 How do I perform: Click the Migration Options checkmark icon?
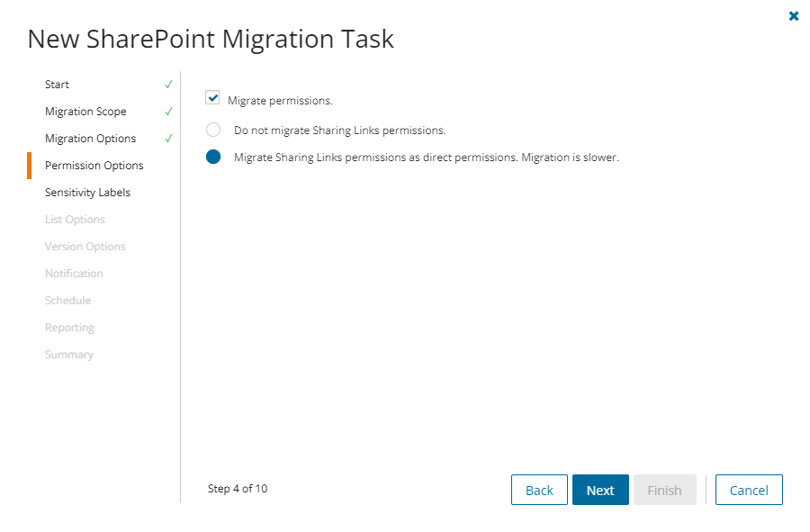[x=168, y=139]
